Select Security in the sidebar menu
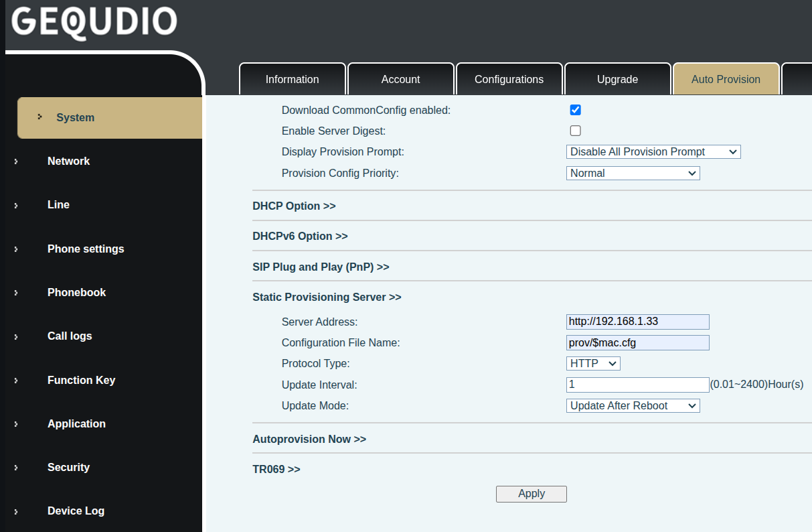The image size is (812, 532). [x=68, y=468]
